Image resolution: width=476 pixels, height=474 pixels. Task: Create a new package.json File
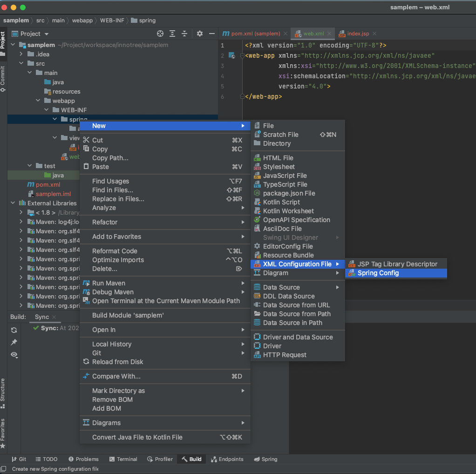pyautogui.click(x=298, y=193)
